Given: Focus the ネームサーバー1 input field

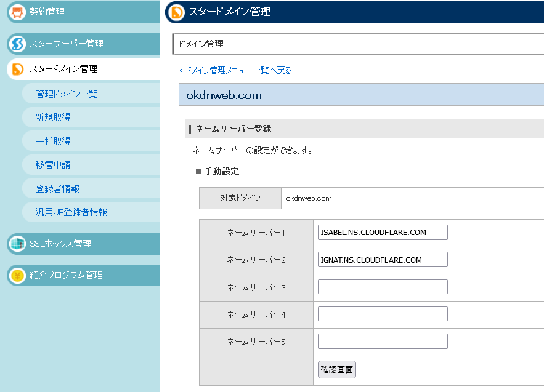Looking at the screenshot, I should 383,233.
